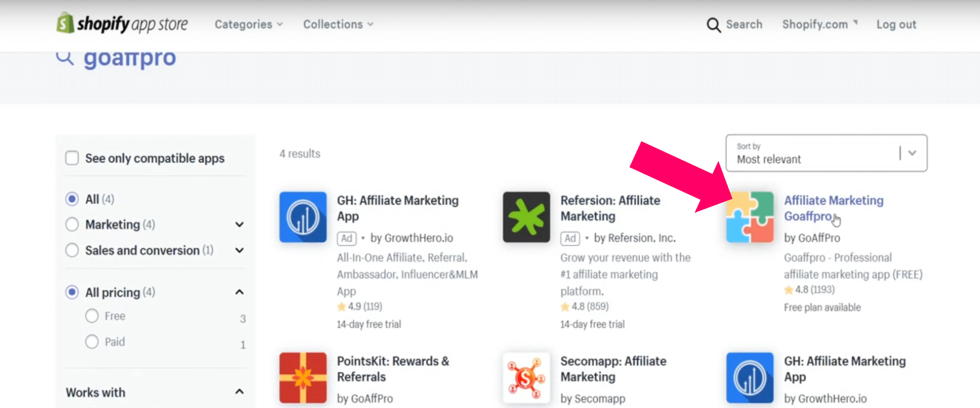Click the Search text in header
Image resolution: width=980 pixels, height=408 pixels.
point(744,24)
